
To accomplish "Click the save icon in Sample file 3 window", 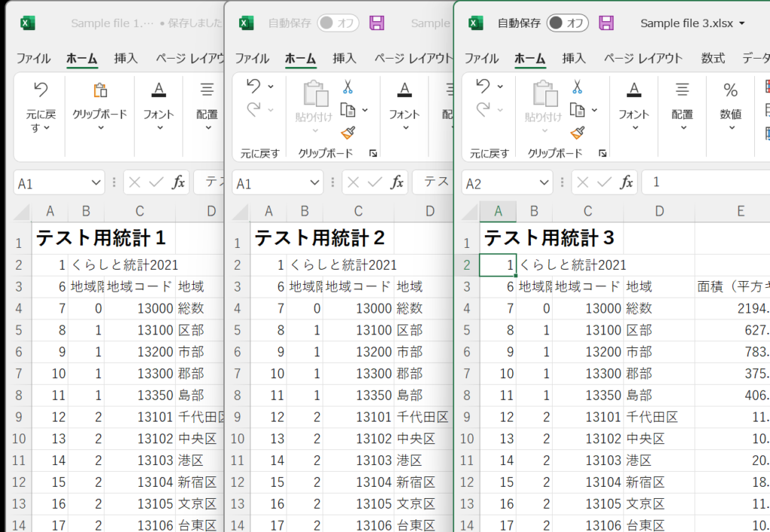I will point(606,23).
